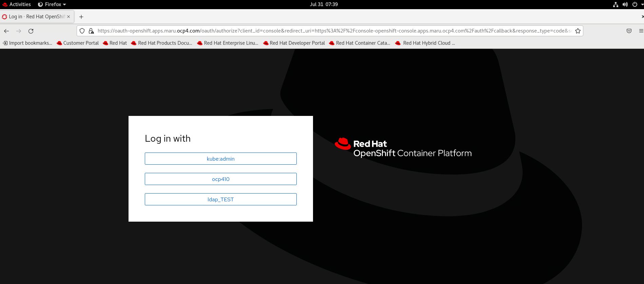
Task: Open a new browser tab
Action: pyautogui.click(x=81, y=17)
